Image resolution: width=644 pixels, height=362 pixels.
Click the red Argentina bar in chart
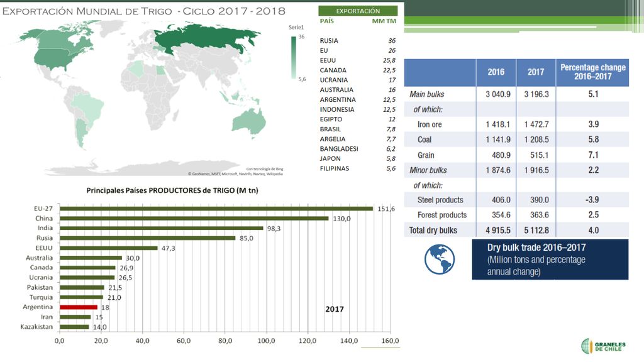click(x=79, y=307)
